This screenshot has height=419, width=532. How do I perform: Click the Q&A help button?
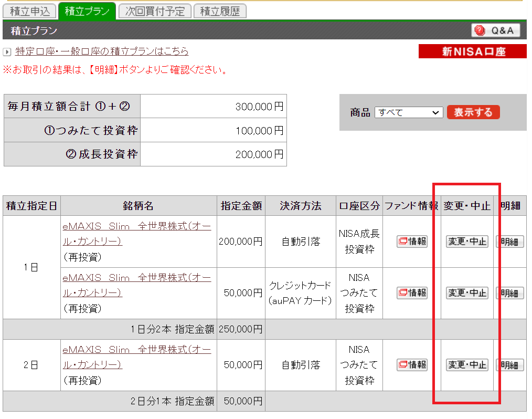(496, 30)
